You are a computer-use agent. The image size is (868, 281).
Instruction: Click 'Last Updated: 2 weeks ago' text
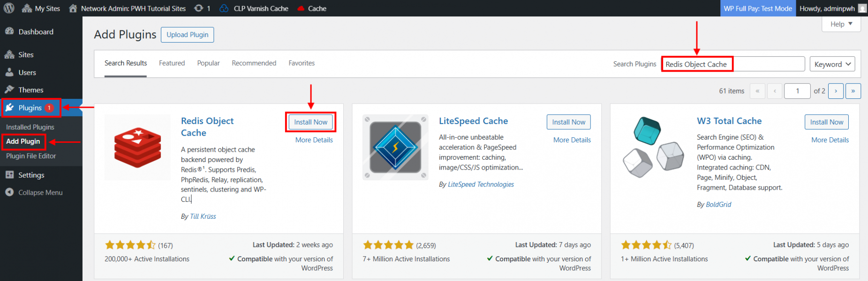[x=293, y=245]
